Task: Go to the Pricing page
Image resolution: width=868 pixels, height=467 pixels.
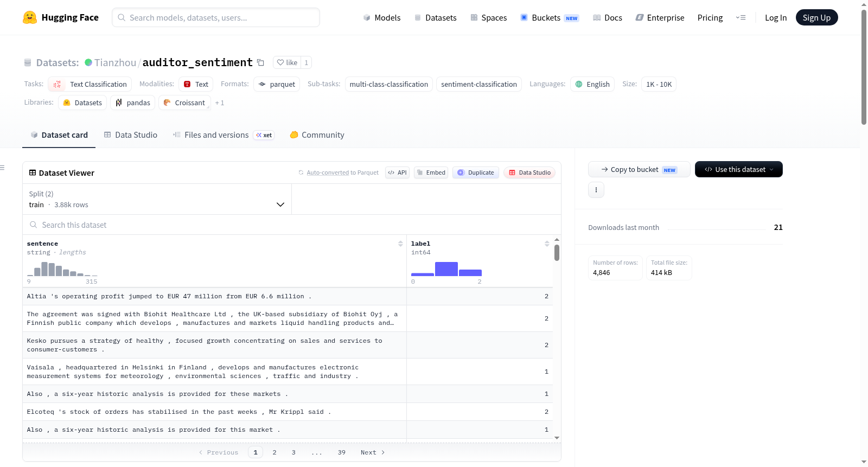Action: (x=710, y=18)
